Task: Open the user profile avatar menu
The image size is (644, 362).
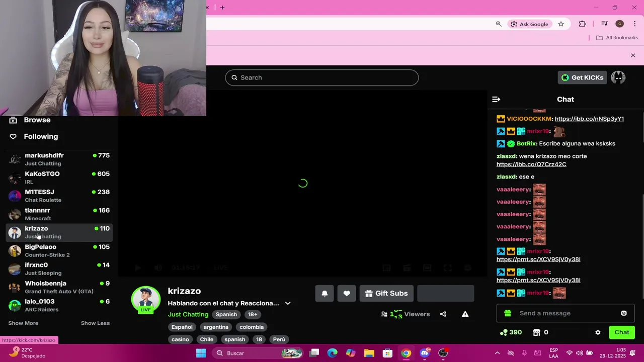Action: 618,77
